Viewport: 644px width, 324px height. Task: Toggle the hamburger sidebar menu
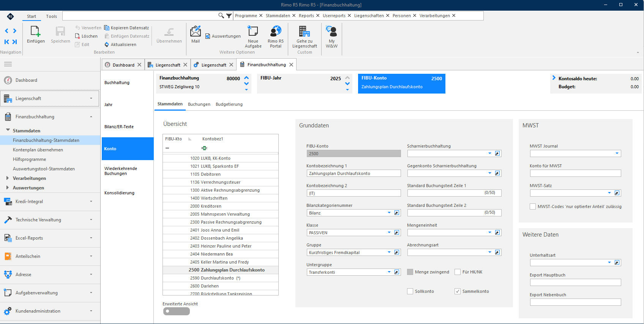(x=8, y=64)
